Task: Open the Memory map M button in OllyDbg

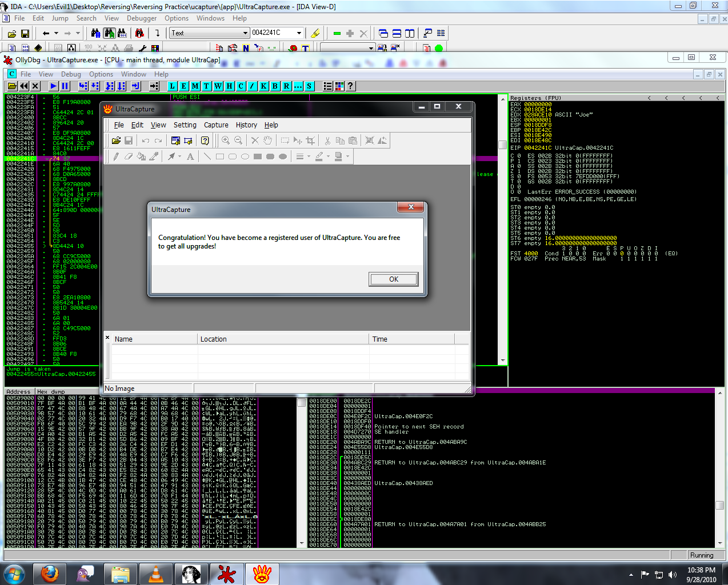Action: [x=195, y=86]
